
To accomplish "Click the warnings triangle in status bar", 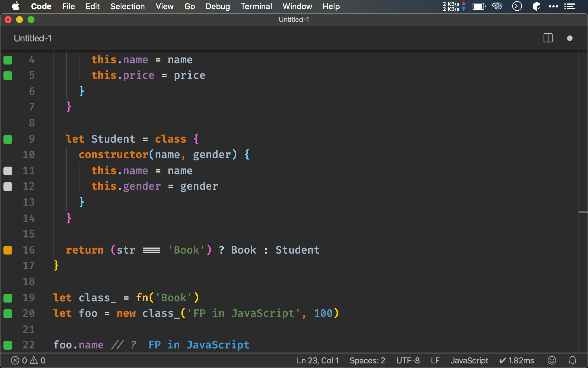I will (x=34, y=360).
